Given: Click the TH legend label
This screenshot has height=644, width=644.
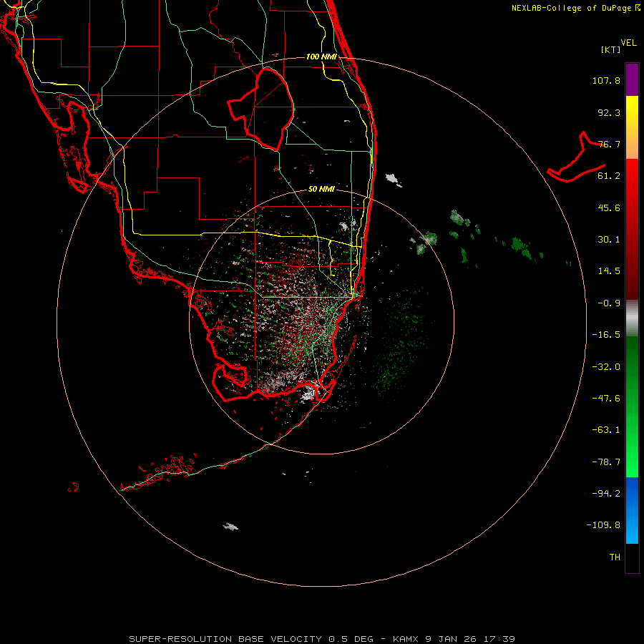Looking at the screenshot, I should point(615,557).
